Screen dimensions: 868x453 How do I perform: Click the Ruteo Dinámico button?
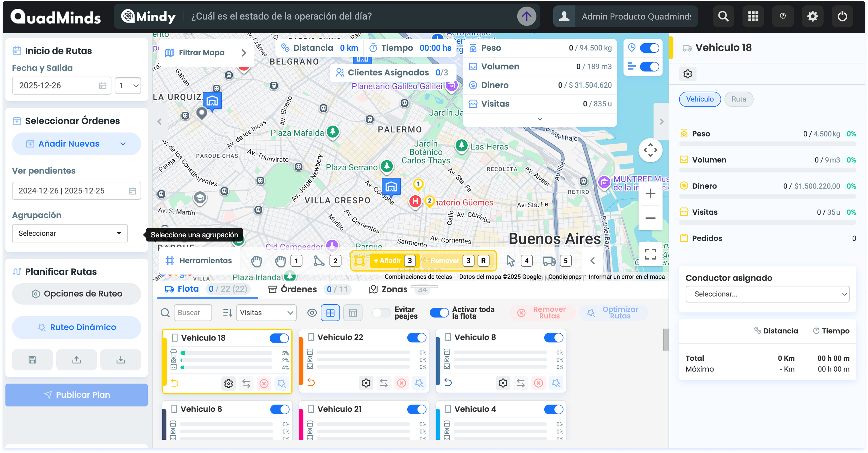pyautogui.click(x=76, y=327)
